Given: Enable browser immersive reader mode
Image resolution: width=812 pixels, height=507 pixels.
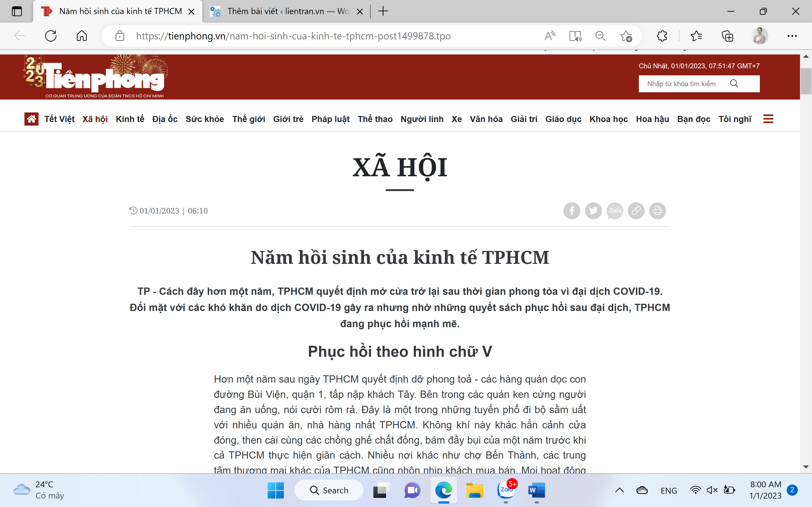Looking at the screenshot, I should point(575,36).
